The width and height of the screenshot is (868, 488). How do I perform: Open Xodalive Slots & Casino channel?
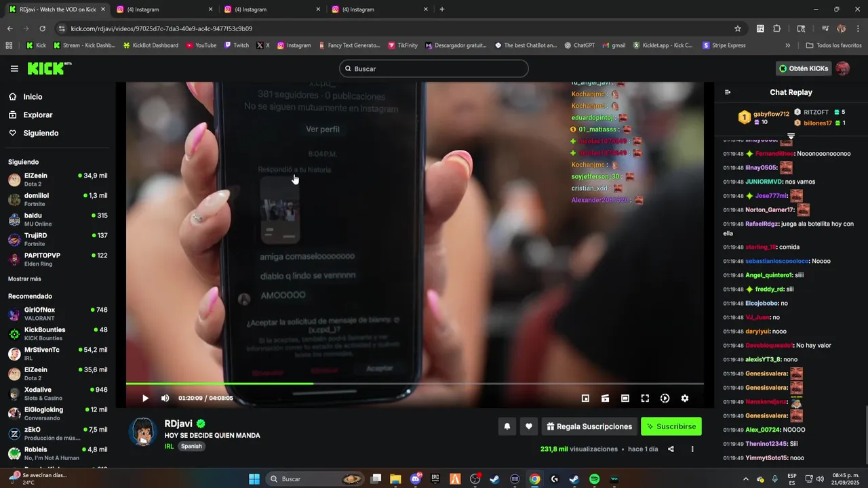pyautogui.click(x=58, y=394)
